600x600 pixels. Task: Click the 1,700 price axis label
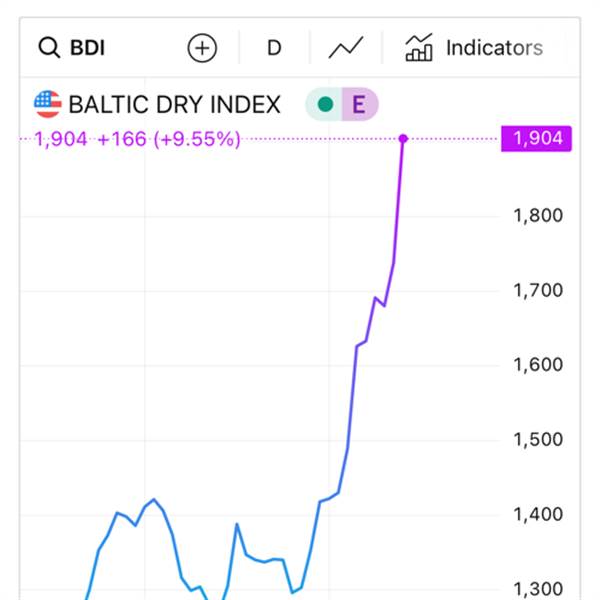tap(538, 290)
